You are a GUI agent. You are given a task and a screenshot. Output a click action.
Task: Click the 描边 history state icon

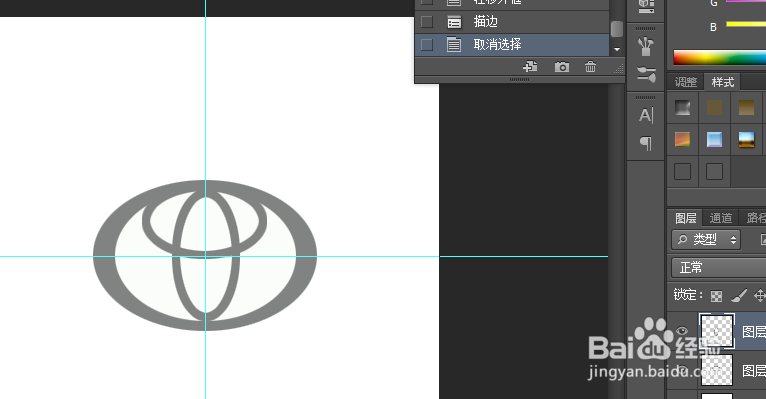point(454,21)
